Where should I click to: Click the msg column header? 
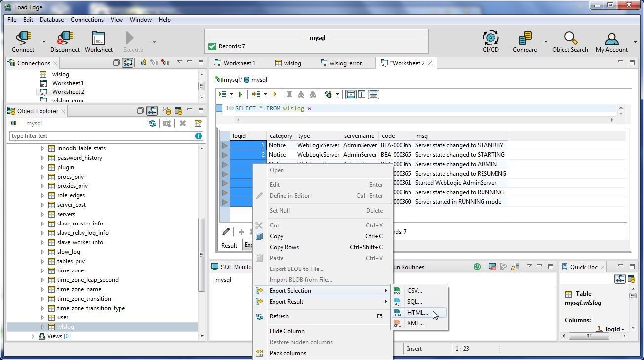click(x=460, y=136)
